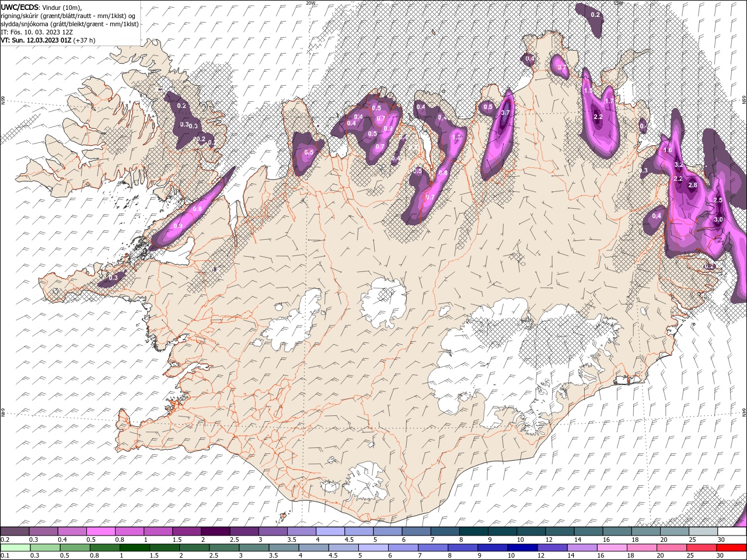Click the '2.8' snowfall value in the east
This screenshot has width=747, height=560.
[693, 185]
